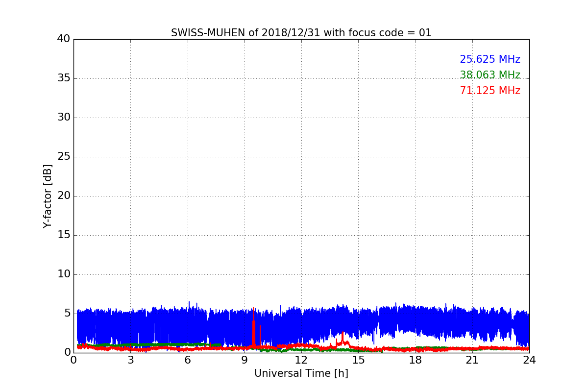Viewport: 588px width, 392px height.
Task: Click x-axis tick label 6
Action: 187,360
